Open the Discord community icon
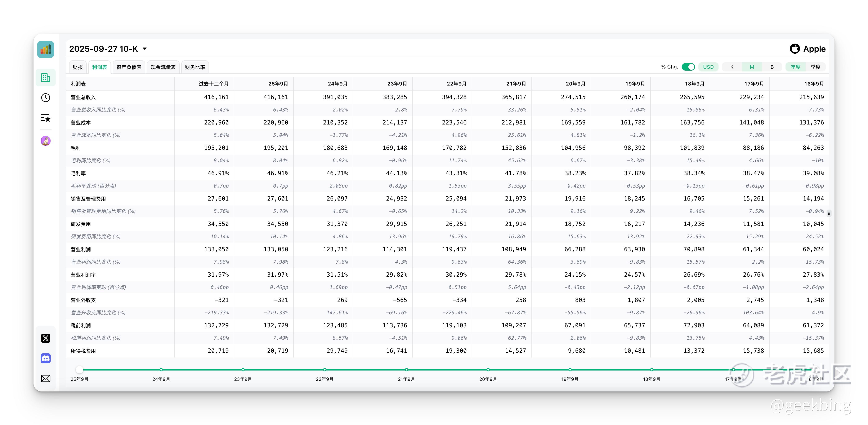This screenshot has width=868, height=425. [45, 358]
